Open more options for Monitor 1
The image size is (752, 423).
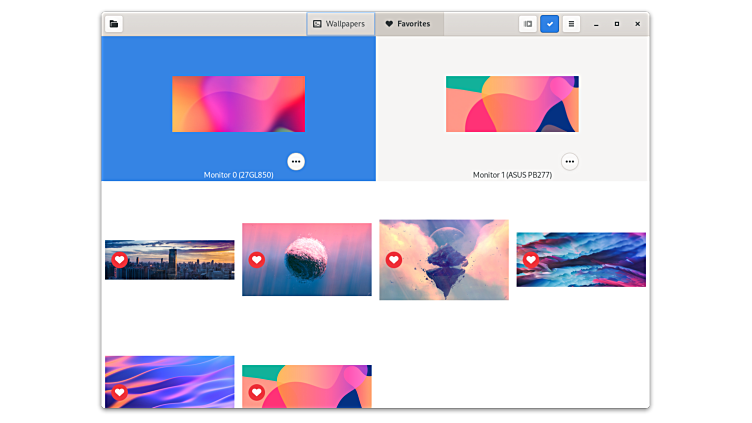[x=570, y=161]
